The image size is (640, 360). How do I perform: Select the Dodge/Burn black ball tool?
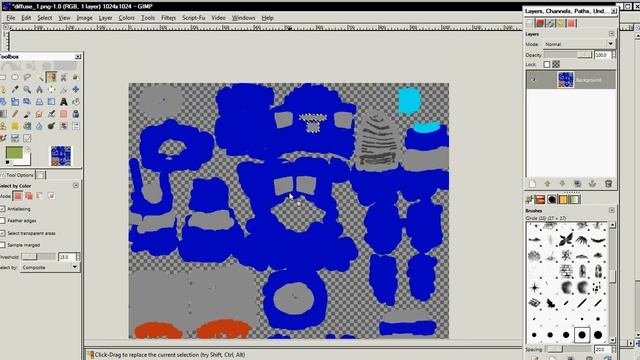pos(51,126)
